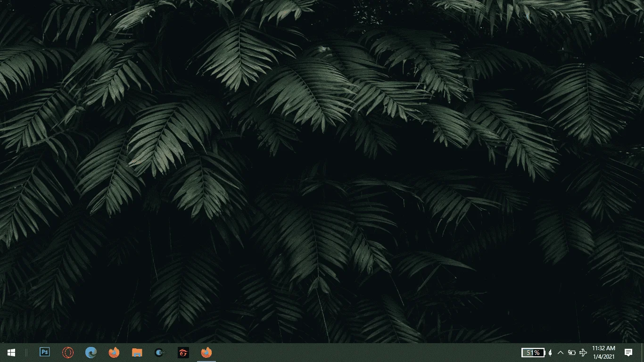Open the power and battery status icon

(572, 353)
